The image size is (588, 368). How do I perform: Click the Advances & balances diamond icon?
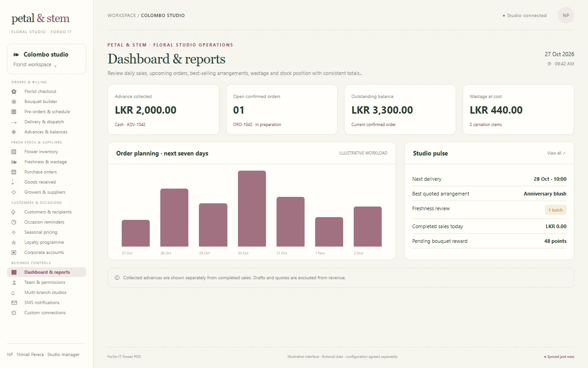click(x=14, y=132)
